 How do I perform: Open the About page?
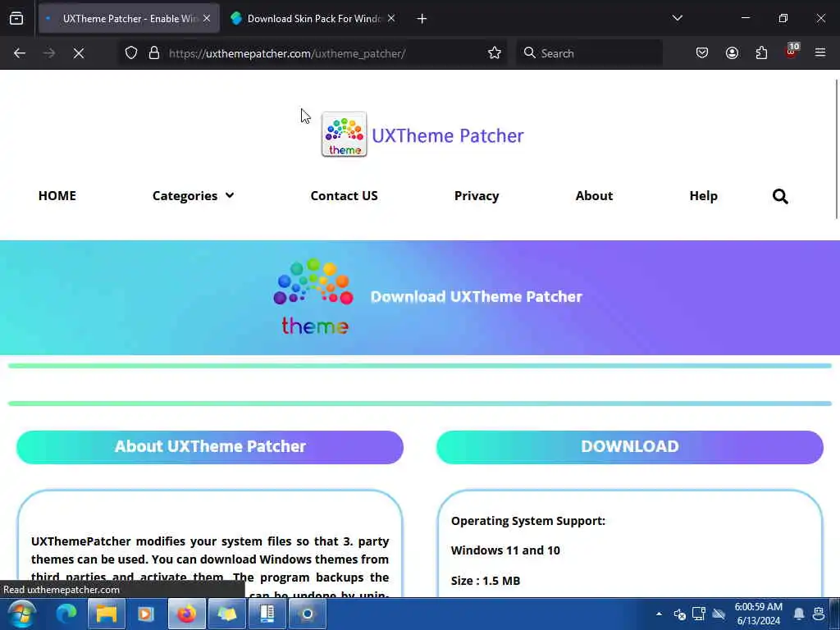(x=594, y=196)
